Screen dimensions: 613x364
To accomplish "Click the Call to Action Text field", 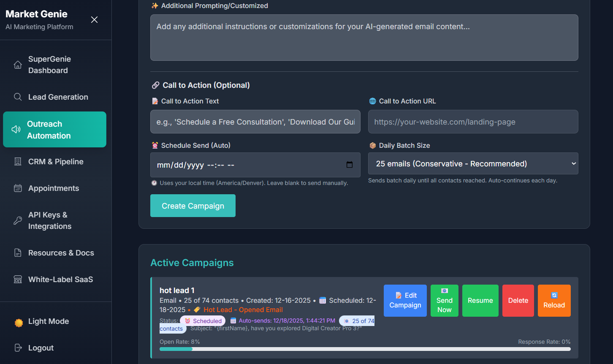I will click(255, 122).
